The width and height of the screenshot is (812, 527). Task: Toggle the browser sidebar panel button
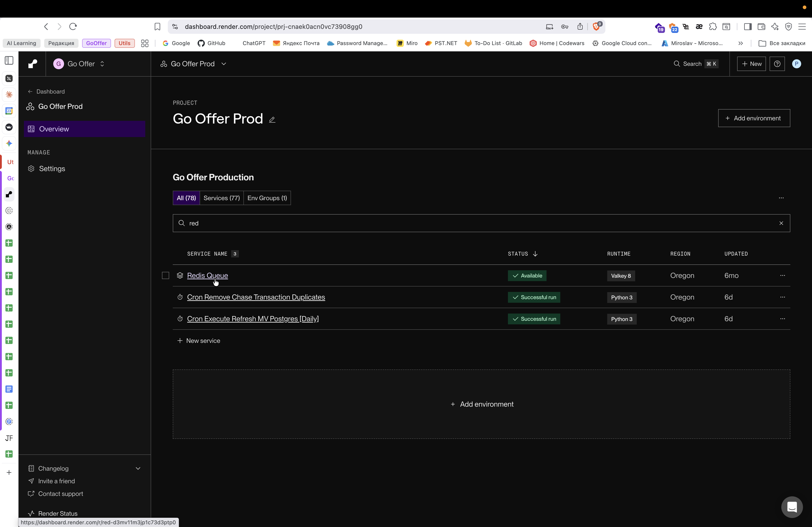point(747,27)
